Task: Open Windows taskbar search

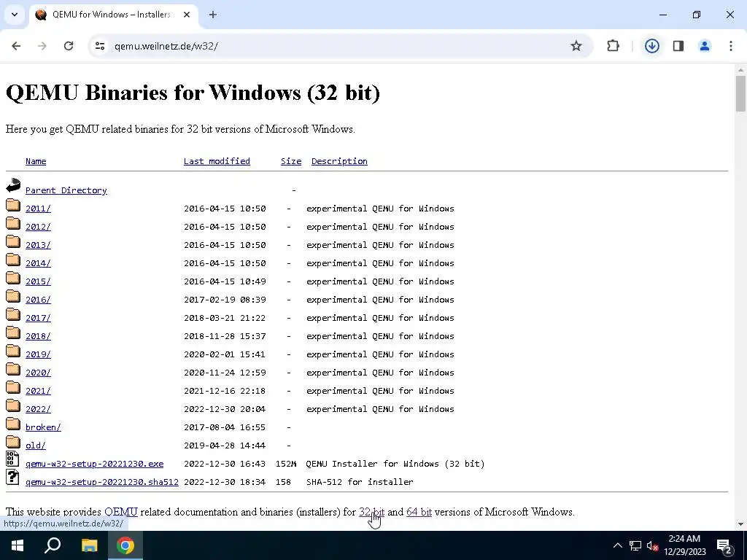Action: [53, 545]
